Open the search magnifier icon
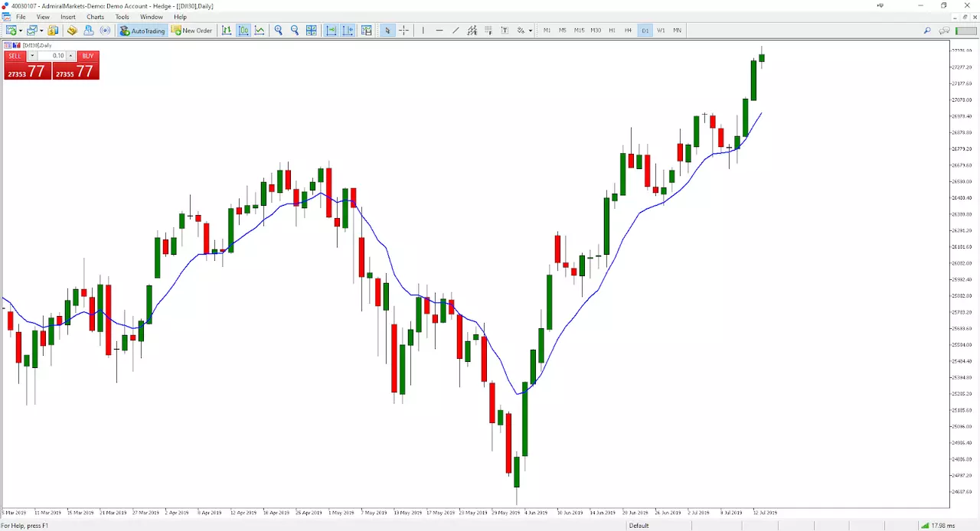 pos(927,31)
